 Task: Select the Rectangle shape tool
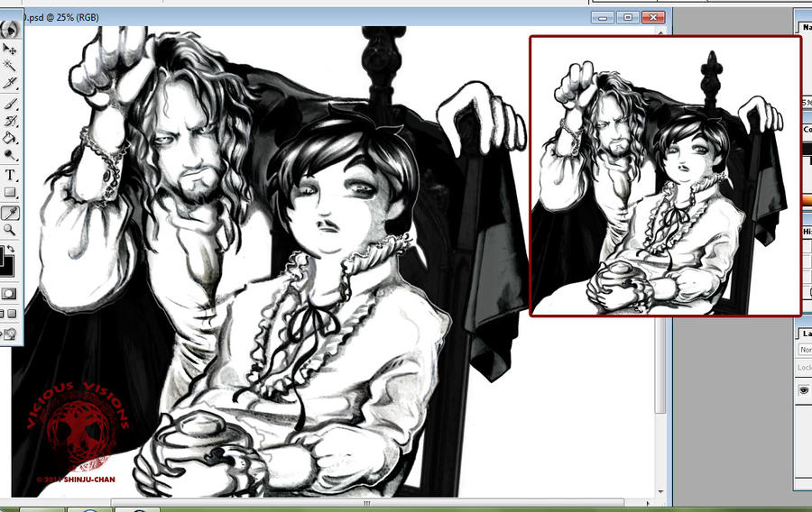click(x=10, y=192)
